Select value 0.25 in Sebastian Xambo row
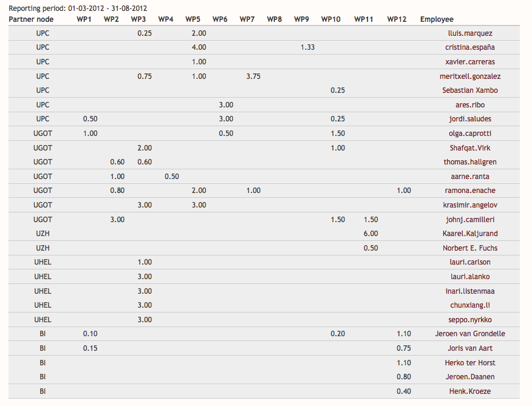The width and height of the screenshot is (532, 406). tap(338, 90)
